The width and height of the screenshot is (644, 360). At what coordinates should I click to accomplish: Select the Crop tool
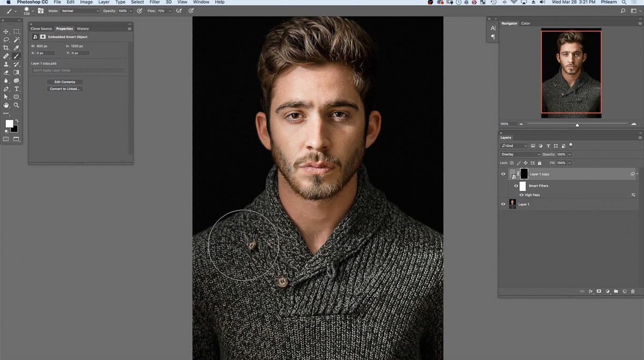coord(6,48)
